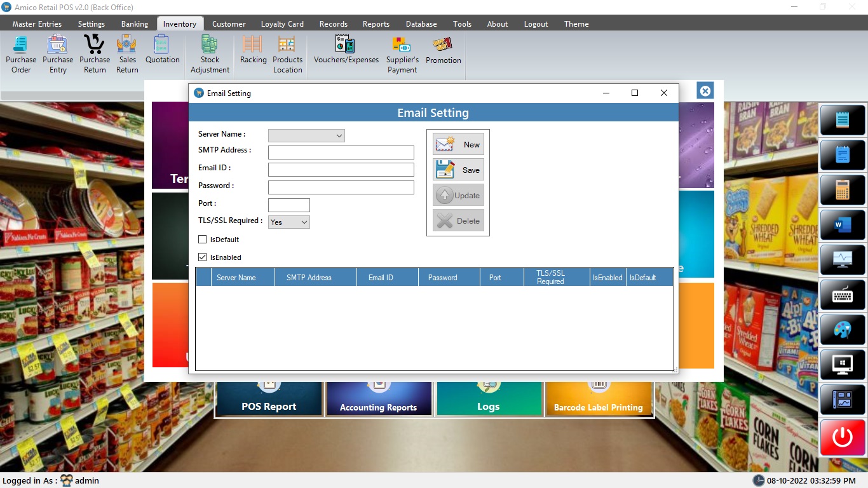Screen dimensions: 868x488
Task: Open the Reports menu
Action: tap(376, 24)
